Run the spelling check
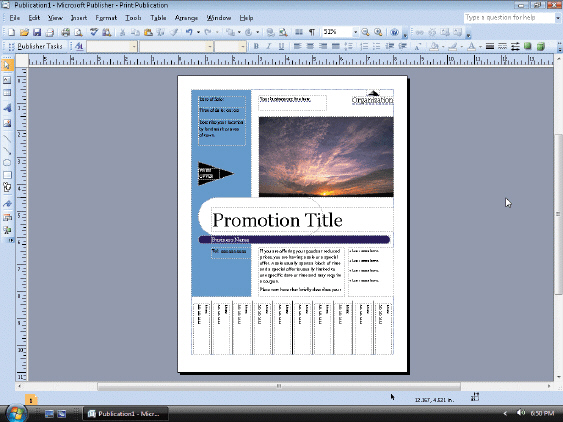 pos(94,32)
